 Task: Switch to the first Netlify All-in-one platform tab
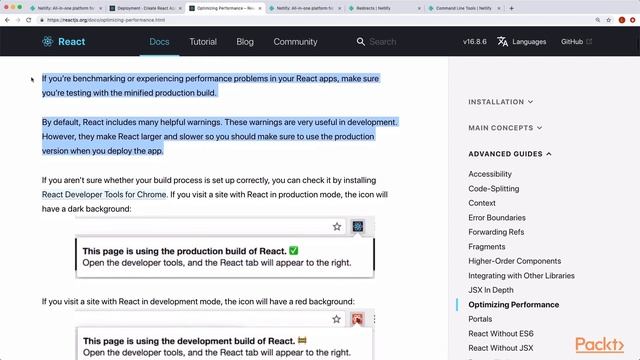66,8
